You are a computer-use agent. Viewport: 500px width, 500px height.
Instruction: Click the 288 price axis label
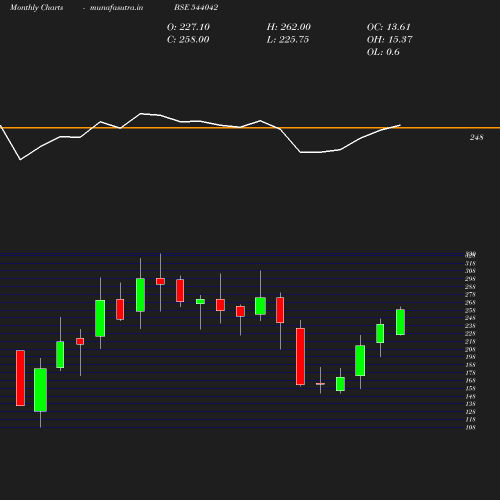(470, 287)
